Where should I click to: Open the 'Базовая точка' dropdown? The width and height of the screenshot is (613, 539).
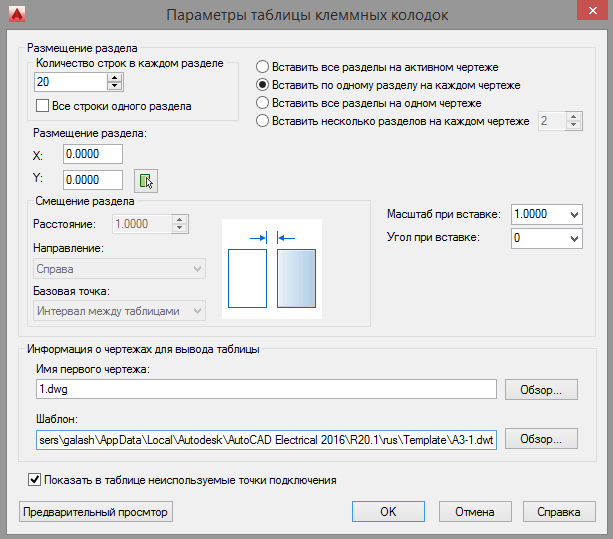[x=119, y=311]
